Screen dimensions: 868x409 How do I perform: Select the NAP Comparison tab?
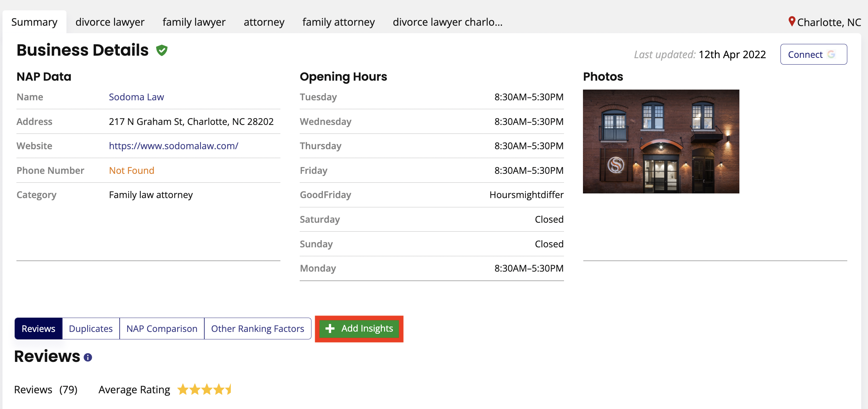pyautogui.click(x=162, y=328)
